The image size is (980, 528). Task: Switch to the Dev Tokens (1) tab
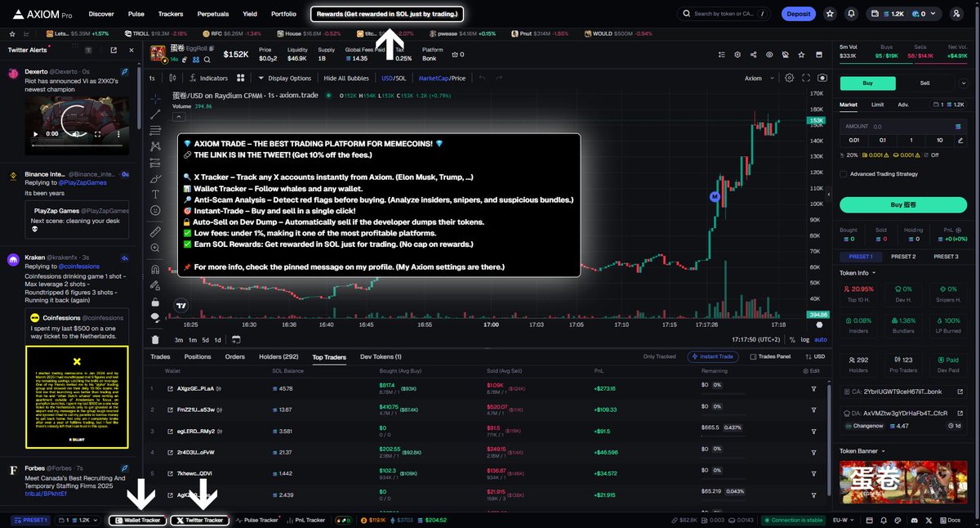point(381,356)
